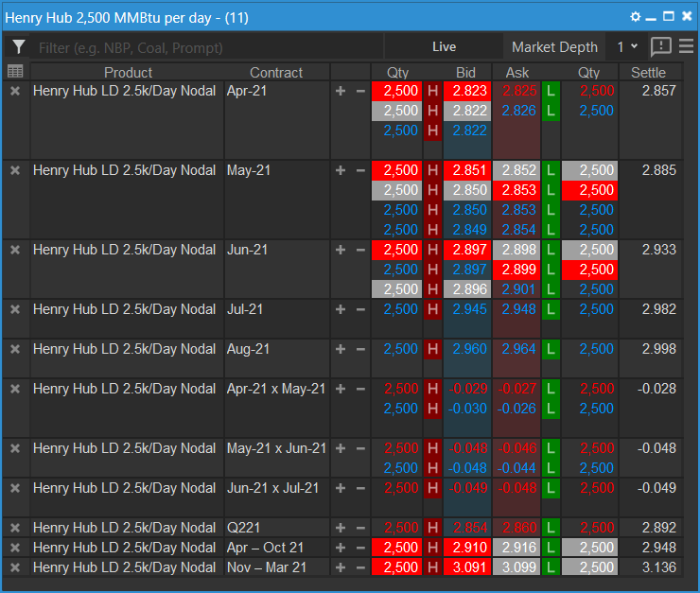Click spread ask -0.044 on May-21 x Jun-21
The width and height of the screenshot is (700, 593).
[x=516, y=468]
